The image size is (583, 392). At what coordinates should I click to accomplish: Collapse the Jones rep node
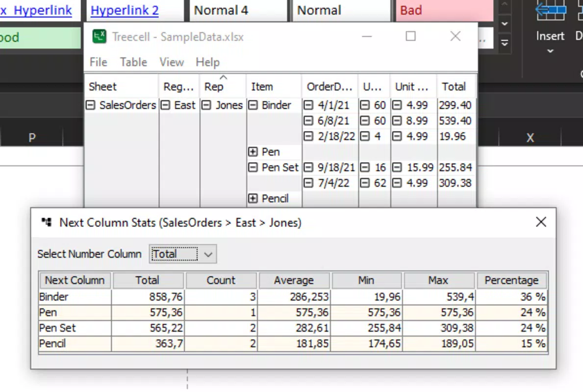[x=206, y=105]
